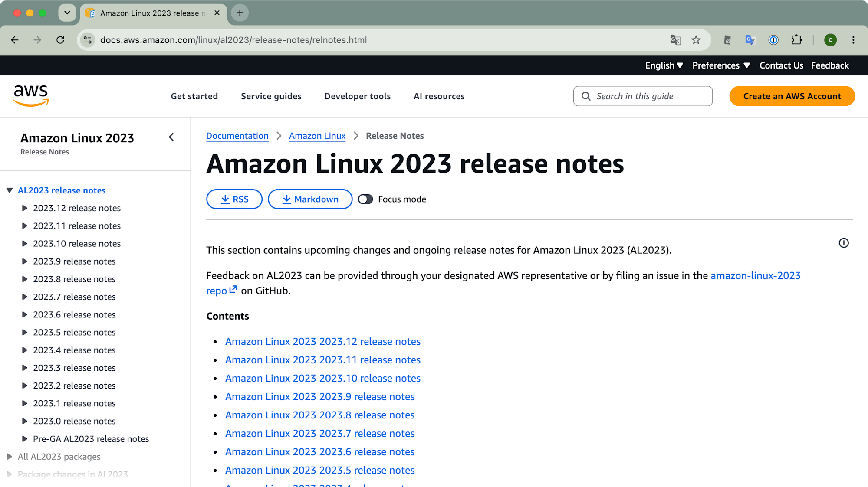
Task: View site information icon in address bar
Action: coord(88,40)
